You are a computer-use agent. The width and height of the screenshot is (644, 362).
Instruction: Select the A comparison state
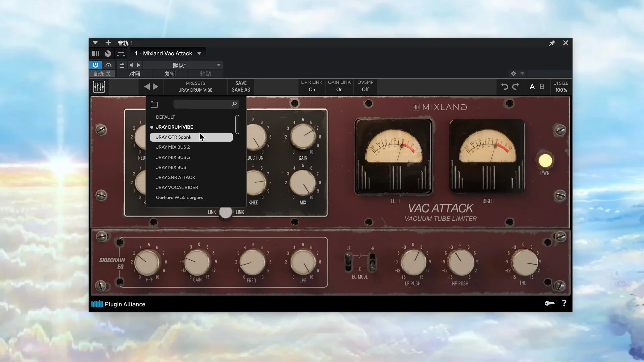tap(532, 87)
